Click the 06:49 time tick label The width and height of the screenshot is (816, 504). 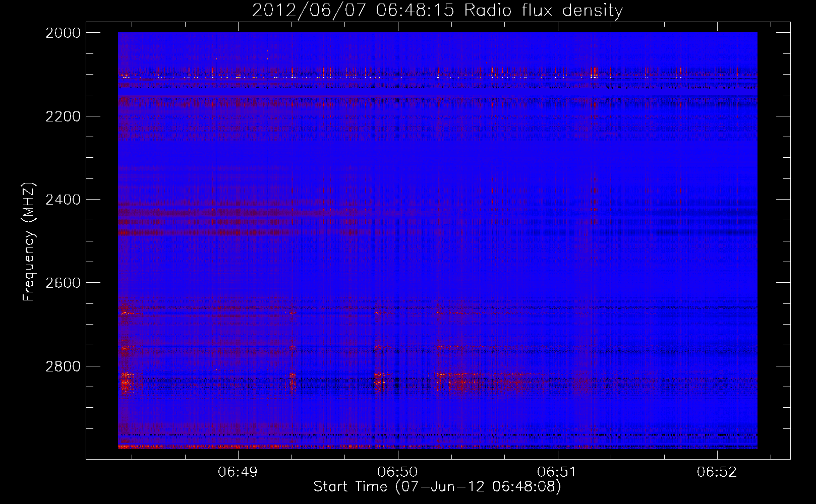[x=238, y=472]
